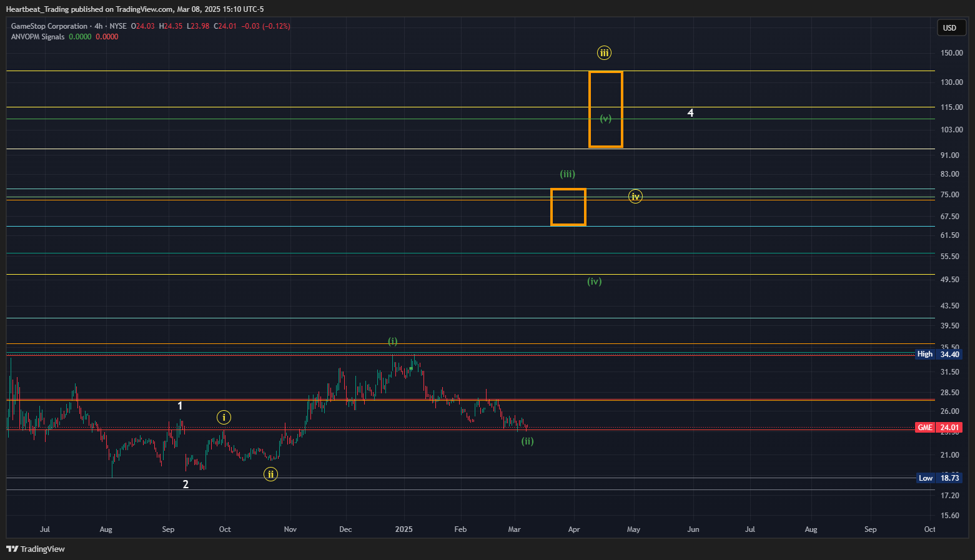Viewport: 975px width, 560px height.
Task: Click 31.50 on the price axis
Action: tap(950, 372)
